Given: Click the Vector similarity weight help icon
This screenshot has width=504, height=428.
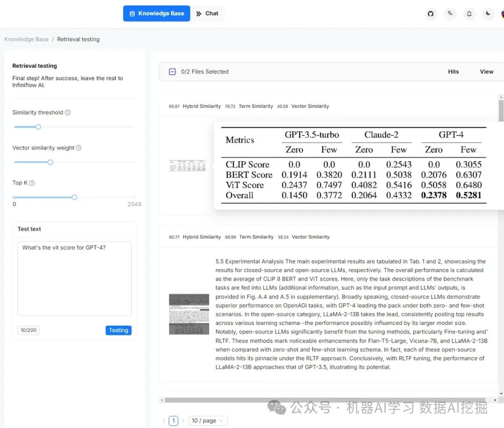Looking at the screenshot, I should 78,147.
